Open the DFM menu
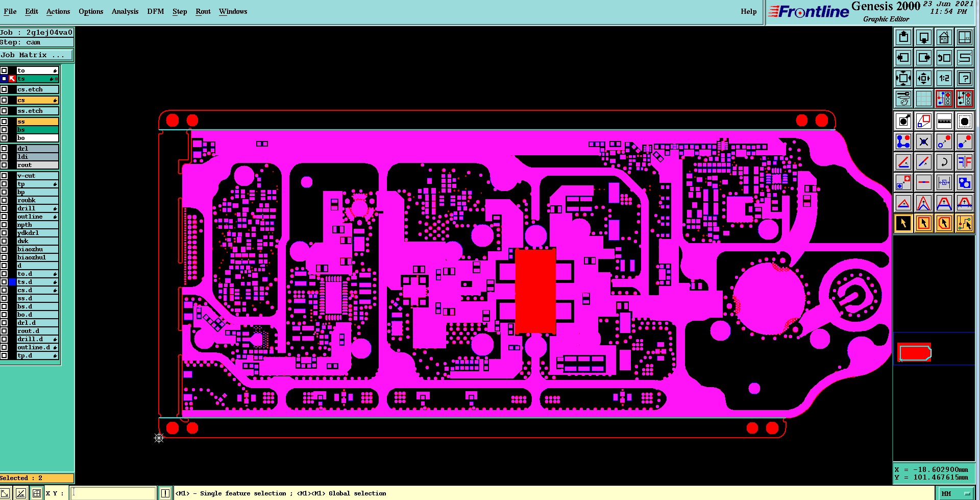Viewport: 980px width, 500px height. (x=156, y=11)
